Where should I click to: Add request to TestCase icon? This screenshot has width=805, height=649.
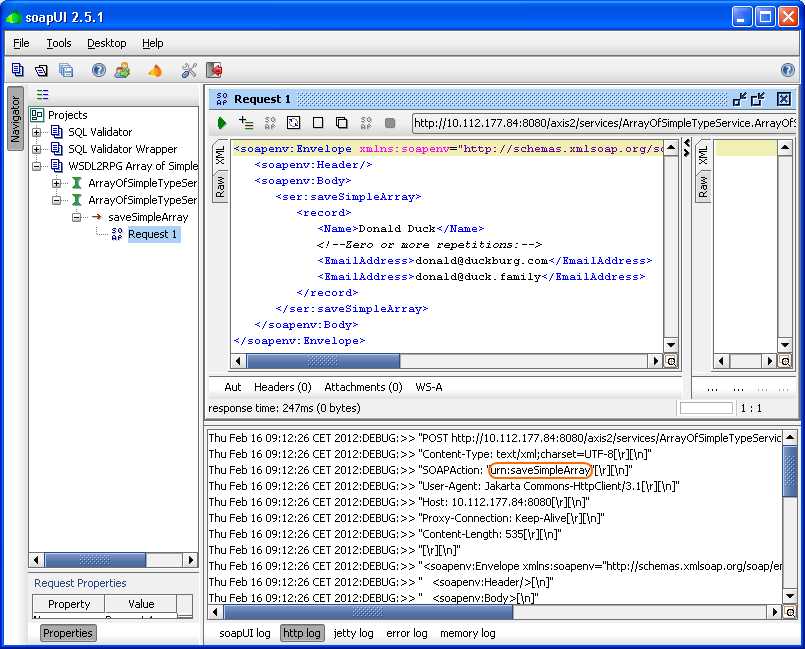(246, 123)
